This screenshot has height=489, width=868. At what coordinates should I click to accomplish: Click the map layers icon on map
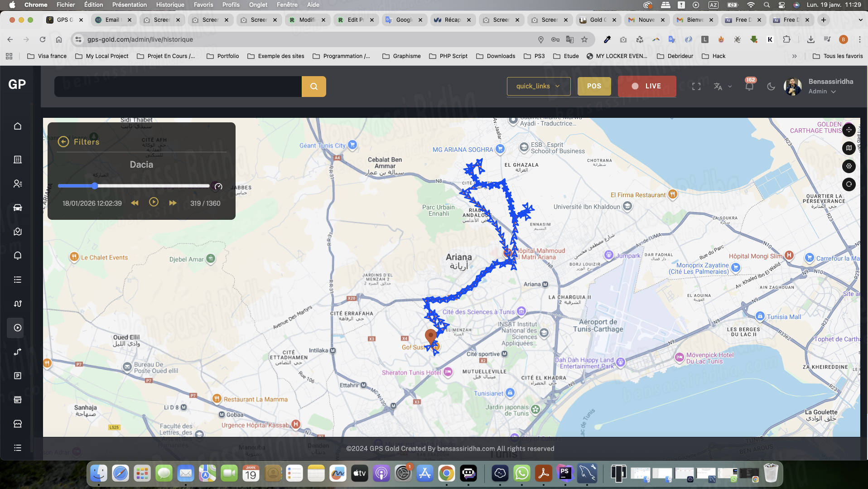(x=849, y=148)
